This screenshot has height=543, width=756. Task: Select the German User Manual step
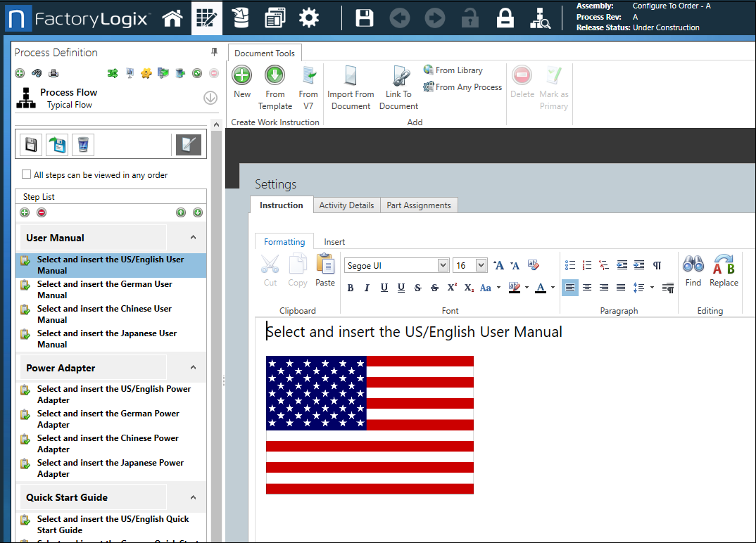click(x=105, y=289)
